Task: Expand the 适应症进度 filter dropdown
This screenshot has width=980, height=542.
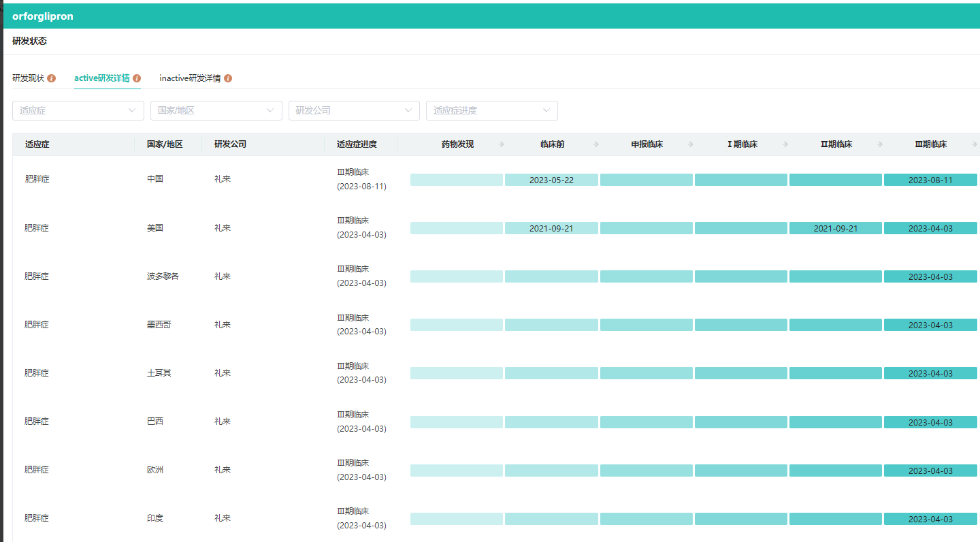Action: (491, 110)
